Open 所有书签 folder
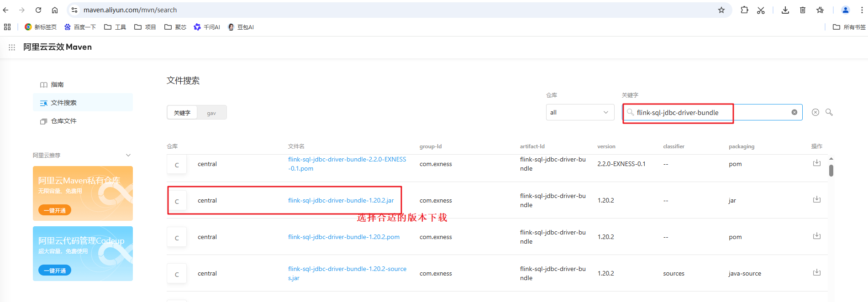 point(849,27)
